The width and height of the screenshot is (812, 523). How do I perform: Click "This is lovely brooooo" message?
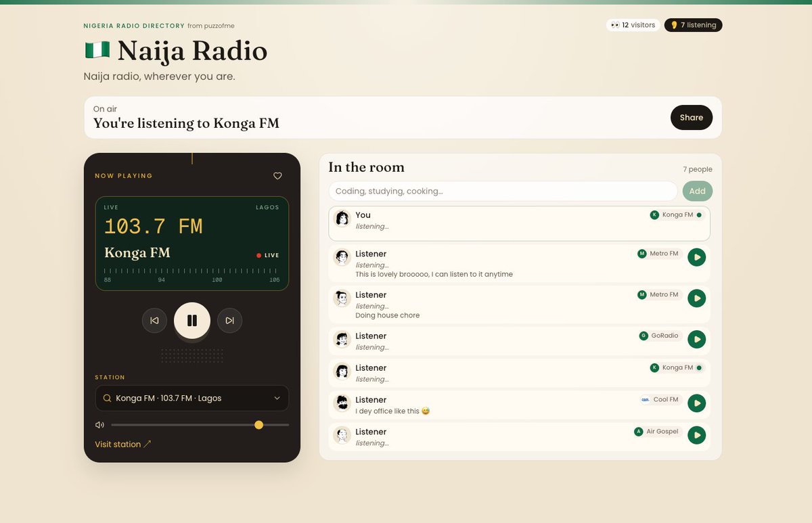click(434, 275)
